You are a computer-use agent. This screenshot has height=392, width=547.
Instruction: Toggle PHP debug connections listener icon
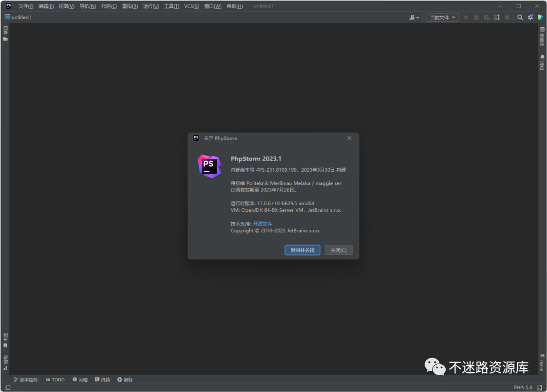coord(497,17)
